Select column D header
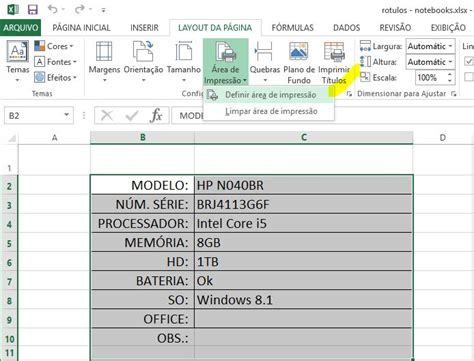The image size is (474, 361). pyautogui.click(x=443, y=137)
